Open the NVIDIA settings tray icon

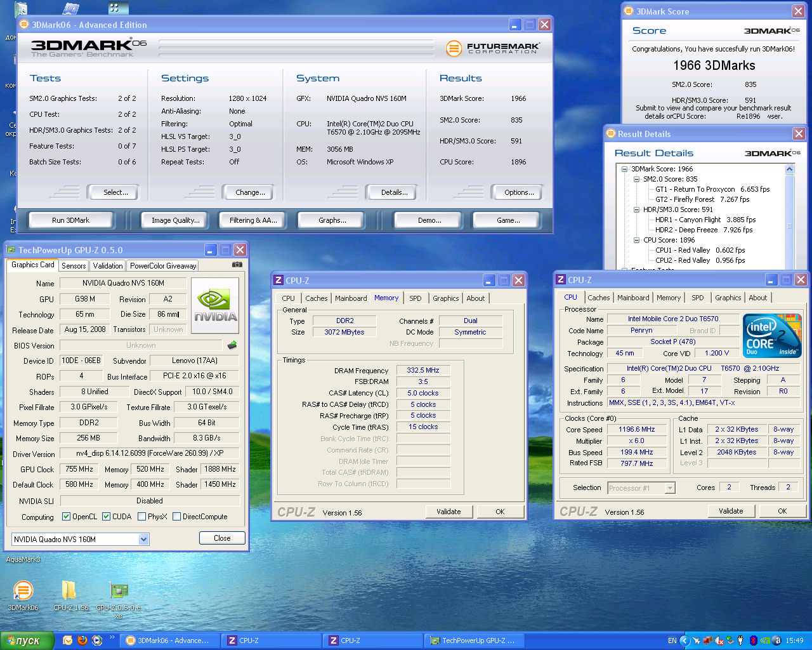pos(765,640)
